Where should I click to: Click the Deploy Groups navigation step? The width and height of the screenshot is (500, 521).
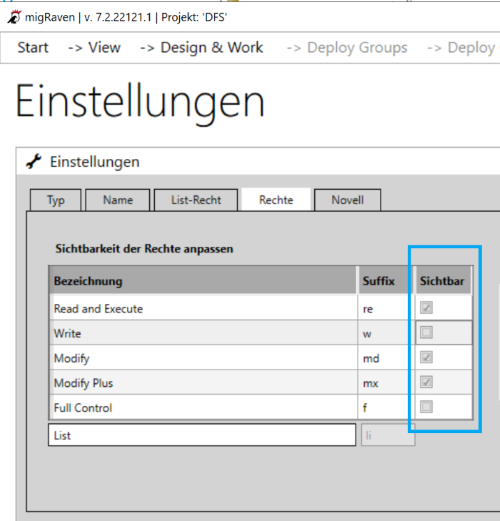[347, 47]
